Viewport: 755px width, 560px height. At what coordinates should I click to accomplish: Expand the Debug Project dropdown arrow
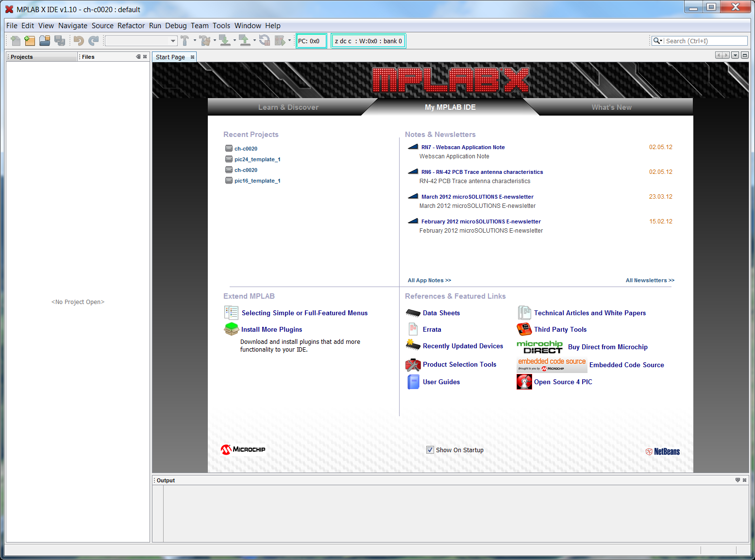(289, 41)
